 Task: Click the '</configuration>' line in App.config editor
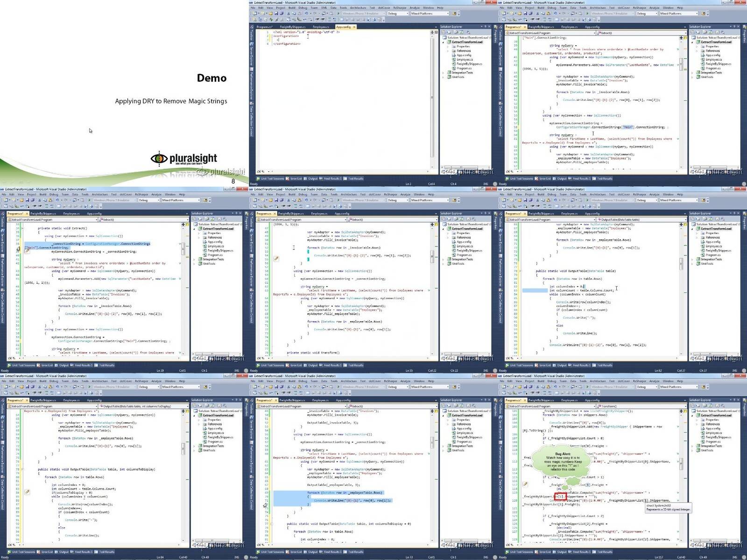[287, 44]
